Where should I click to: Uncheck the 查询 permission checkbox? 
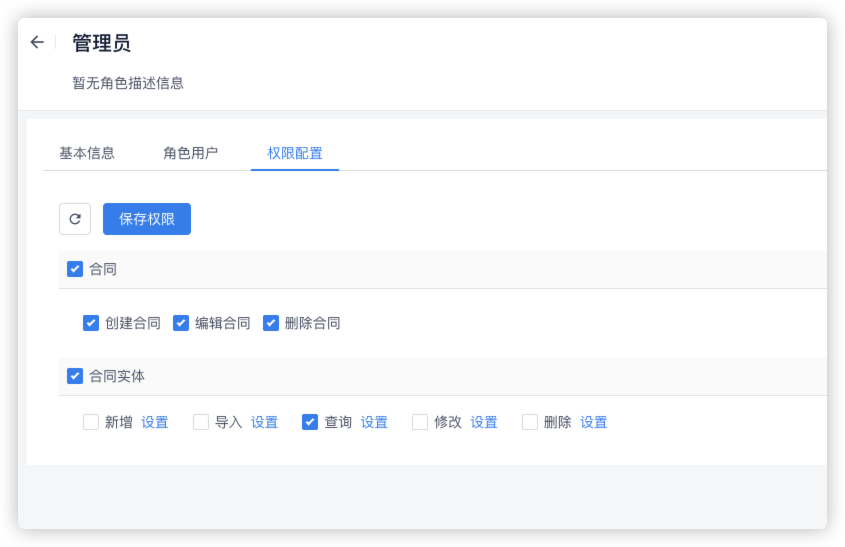(x=310, y=422)
